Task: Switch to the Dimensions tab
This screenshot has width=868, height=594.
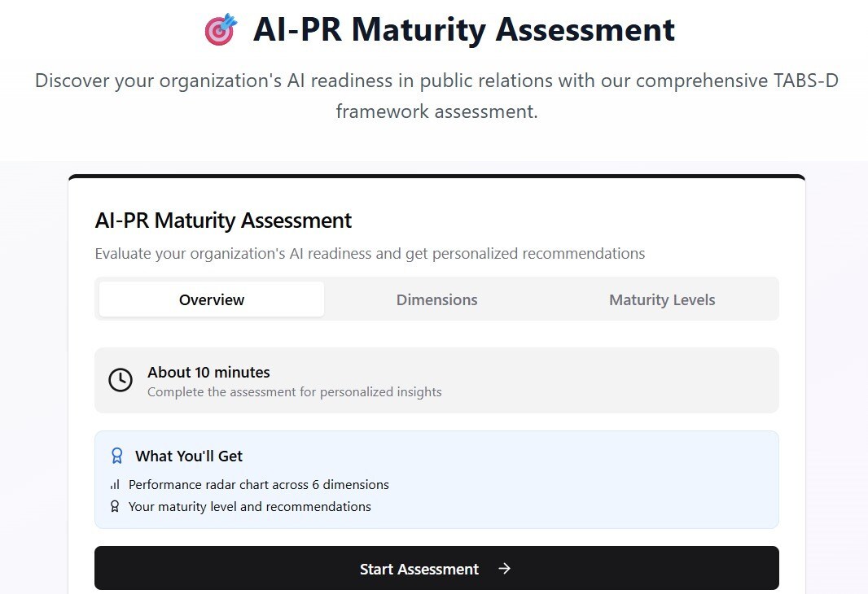Action: coord(436,299)
